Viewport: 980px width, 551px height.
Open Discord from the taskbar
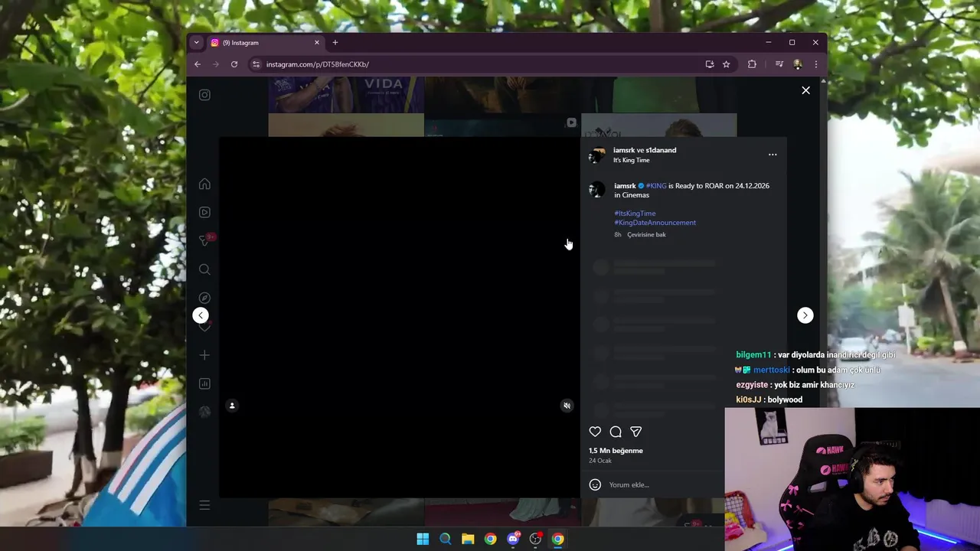(x=513, y=539)
